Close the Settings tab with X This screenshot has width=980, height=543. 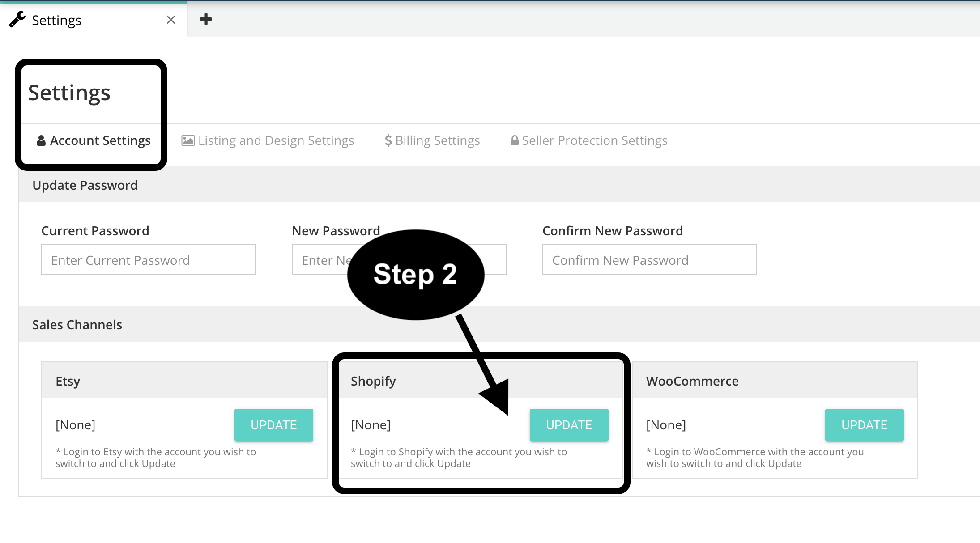(170, 20)
